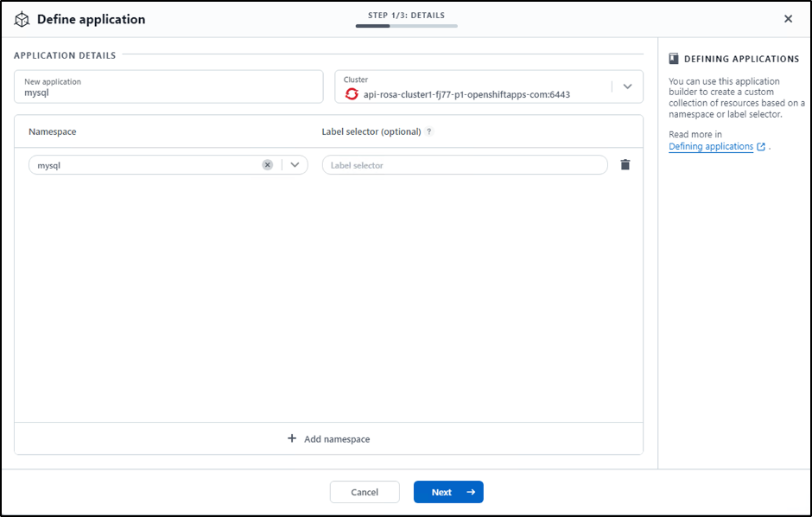Expand the Cluster dropdown chevron
This screenshot has height=517, width=812.
pyautogui.click(x=627, y=86)
